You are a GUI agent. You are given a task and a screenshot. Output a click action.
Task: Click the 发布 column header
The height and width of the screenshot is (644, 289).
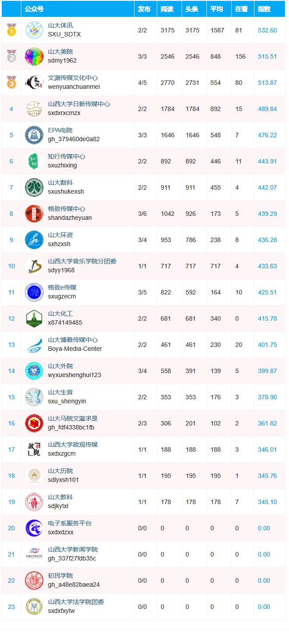click(x=144, y=9)
